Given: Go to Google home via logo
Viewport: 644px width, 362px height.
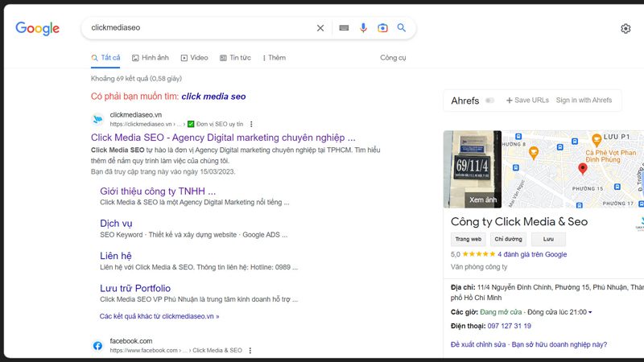Looking at the screenshot, I should click(x=37, y=28).
